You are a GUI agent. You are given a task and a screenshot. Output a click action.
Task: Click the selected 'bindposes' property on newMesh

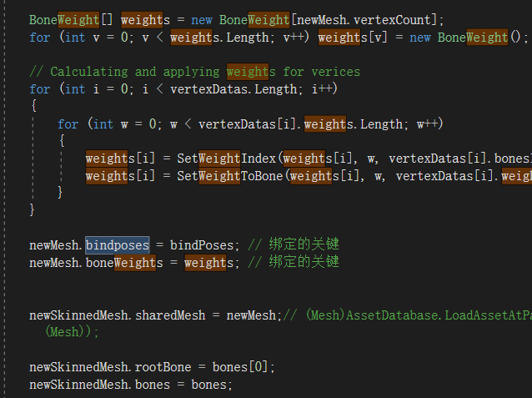click(117, 245)
